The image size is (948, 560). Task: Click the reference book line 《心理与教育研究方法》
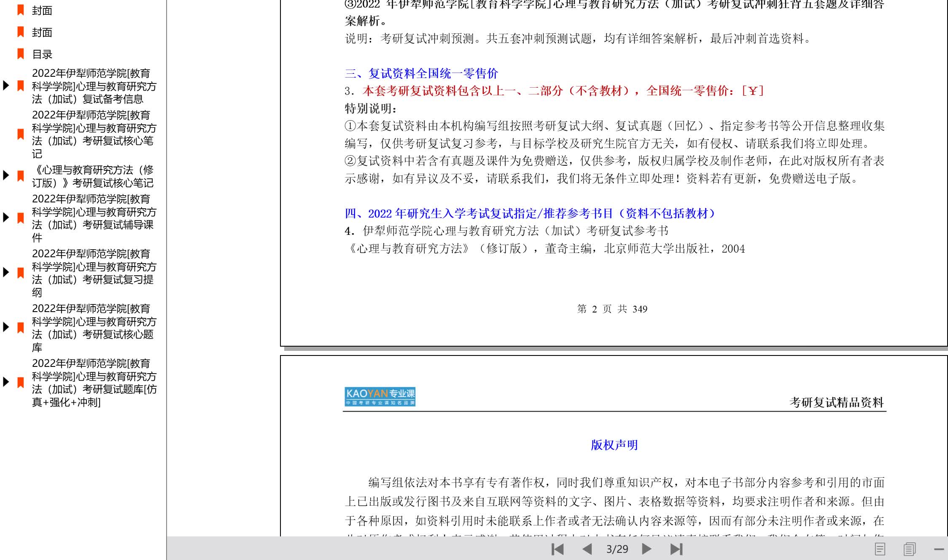pos(545,248)
